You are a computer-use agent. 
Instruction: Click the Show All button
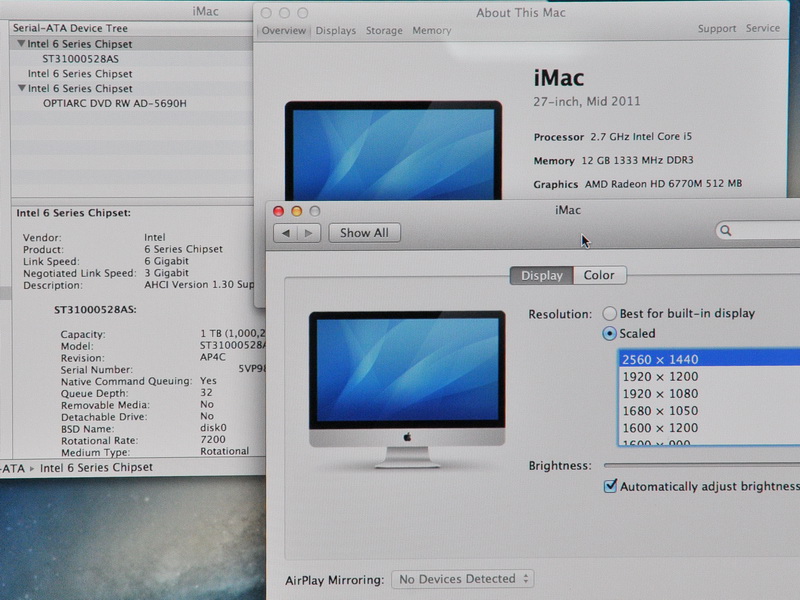pos(364,233)
